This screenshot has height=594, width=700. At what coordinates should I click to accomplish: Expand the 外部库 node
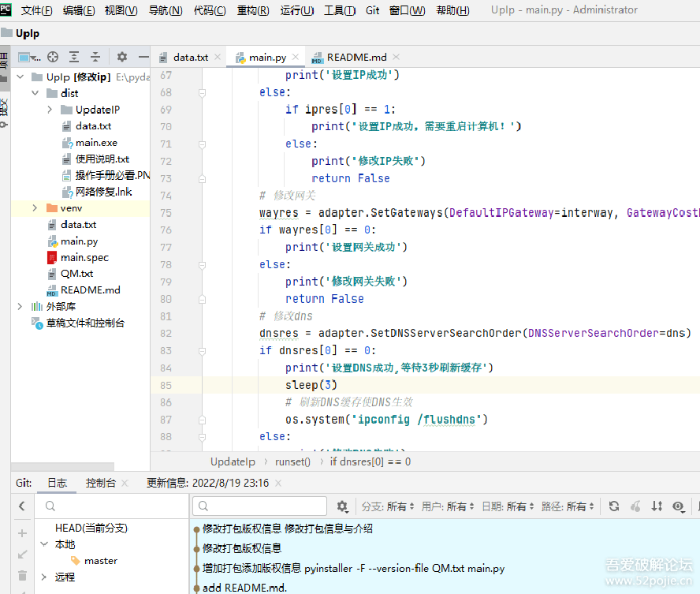[20, 306]
